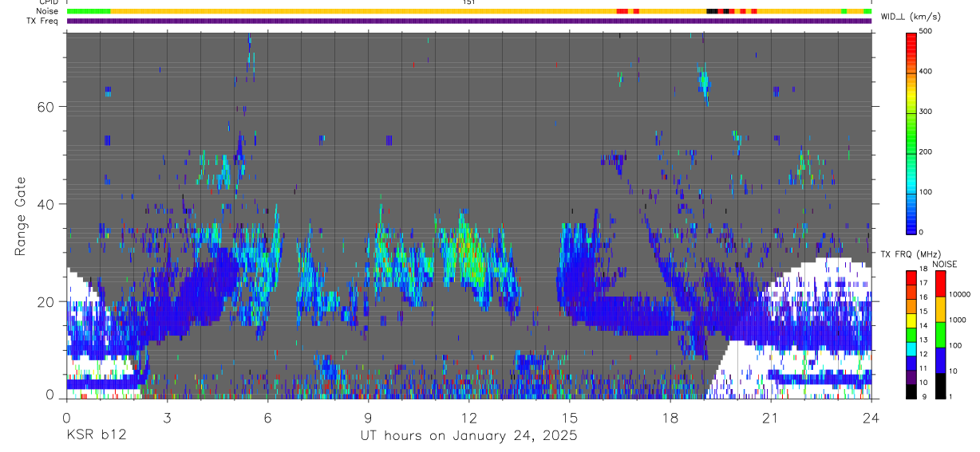Click the Noise strip's green segment at hour 0
Viewport: 980px width, 452px height.
point(89,11)
